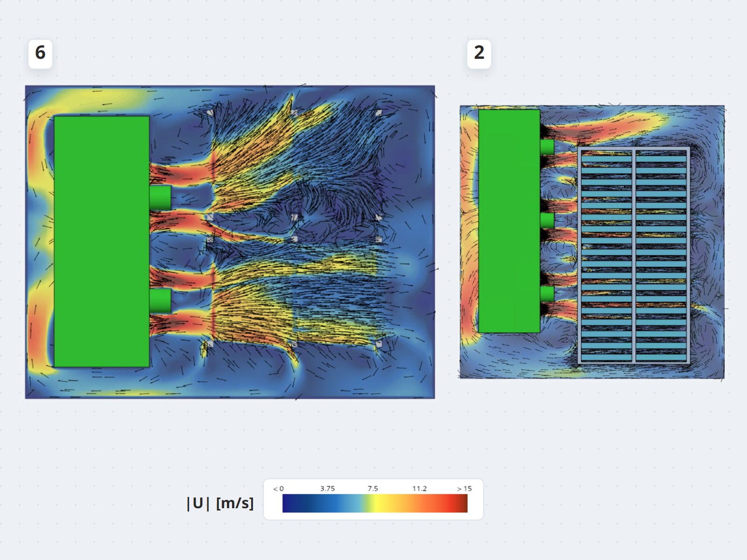Click the > 15 legend maximum value
The width and height of the screenshot is (747, 560).
click(x=464, y=489)
